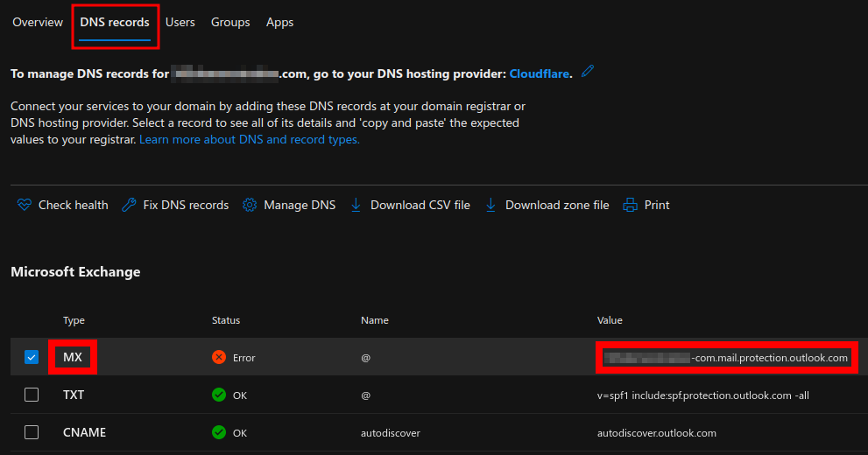Click the Name column header

coord(375,320)
